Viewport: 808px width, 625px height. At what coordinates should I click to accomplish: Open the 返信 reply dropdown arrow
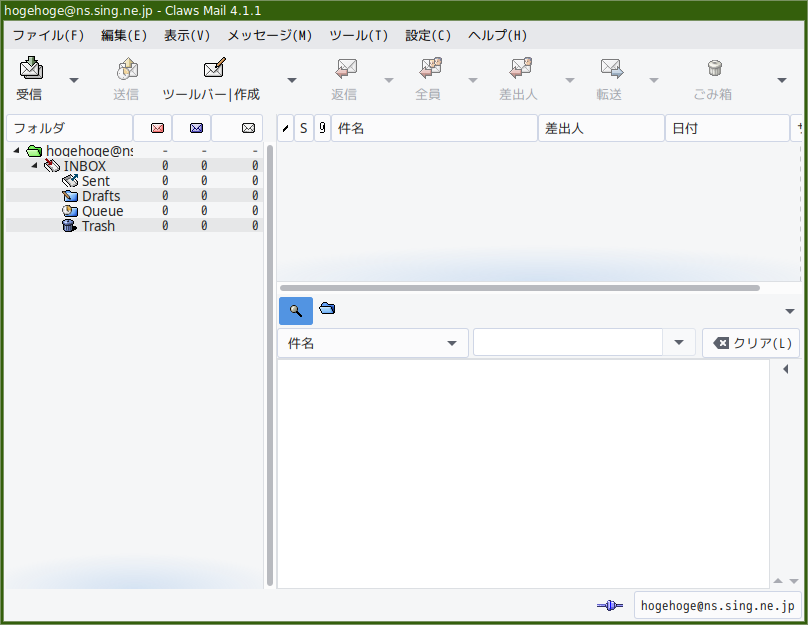point(389,80)
